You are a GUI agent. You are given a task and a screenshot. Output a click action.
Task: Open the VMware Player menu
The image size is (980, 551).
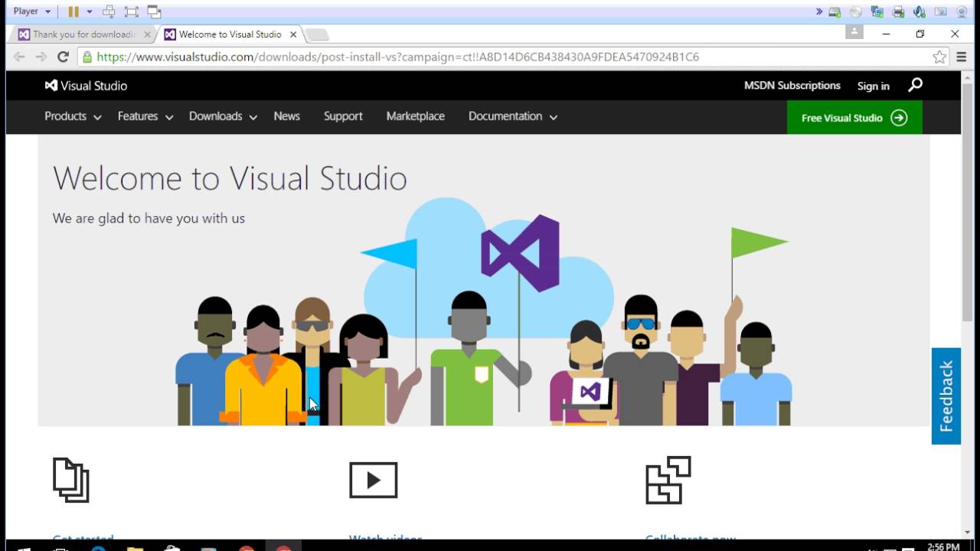(x=31, y=11)
